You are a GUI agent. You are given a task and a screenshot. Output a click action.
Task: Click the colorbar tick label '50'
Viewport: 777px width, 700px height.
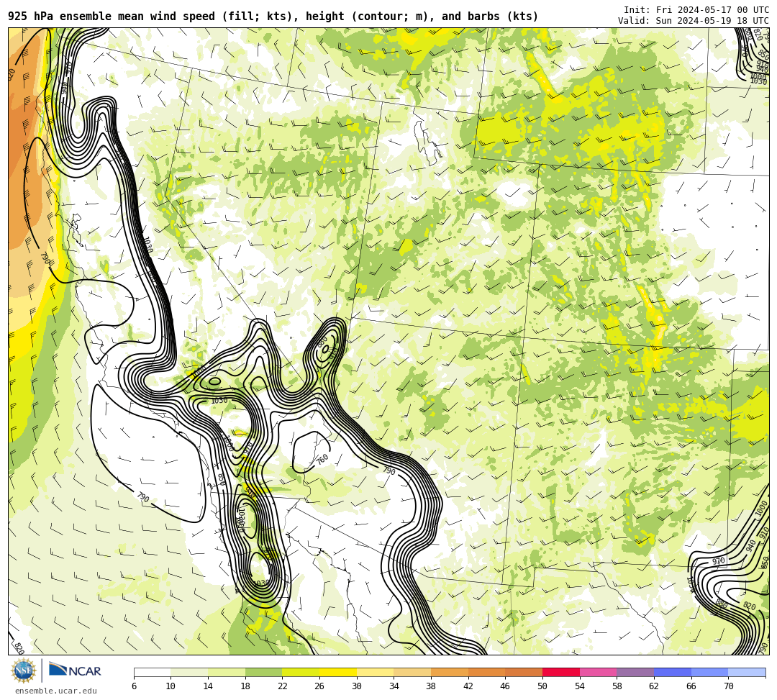point(542,686)
